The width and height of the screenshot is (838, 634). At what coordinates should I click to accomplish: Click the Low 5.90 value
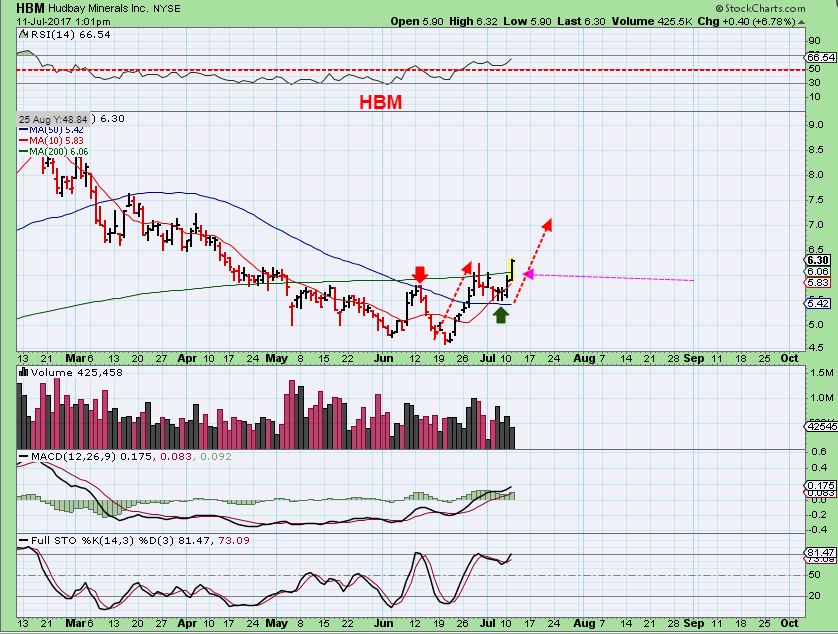pos(527,21)
